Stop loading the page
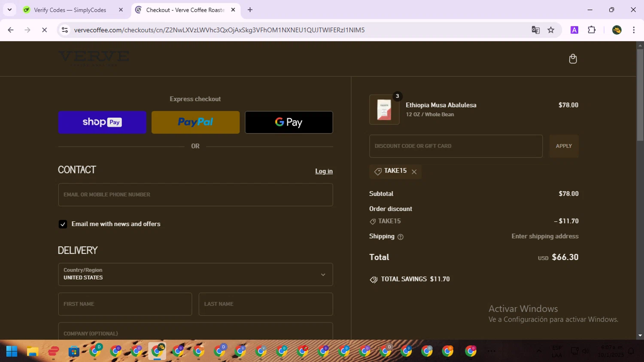The height and width of the screenshot is (362, 644). click(x=44, y=30)
